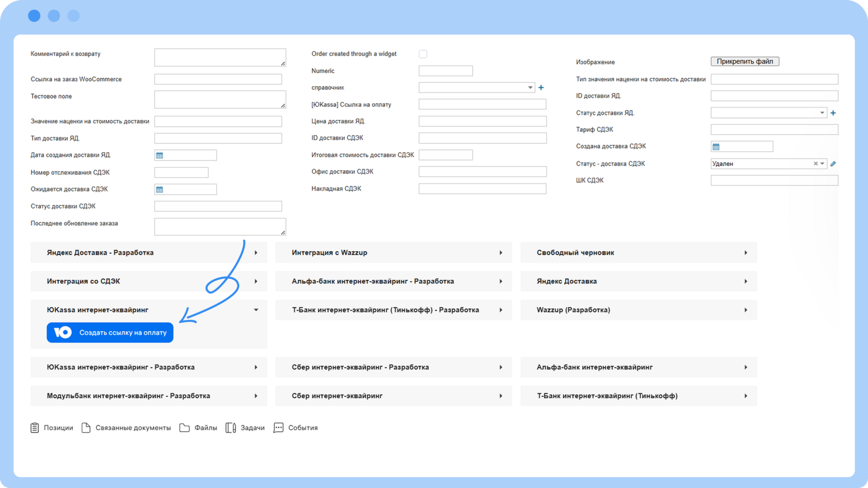Tick the Order created through a widget checkbox
Viewport: 868px width, 488px height.
[423, 54]
